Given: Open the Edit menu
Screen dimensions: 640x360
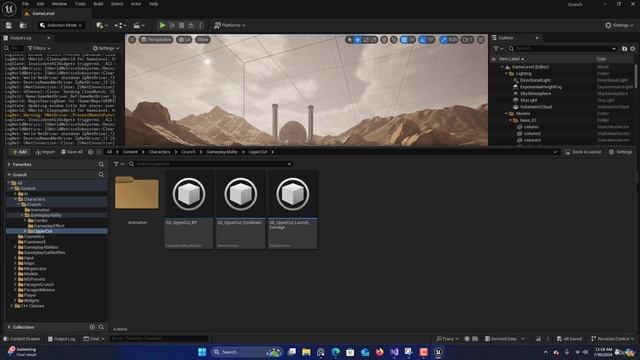Looking at the screenshot, I should pyautogui.click(x=40, y=4).
